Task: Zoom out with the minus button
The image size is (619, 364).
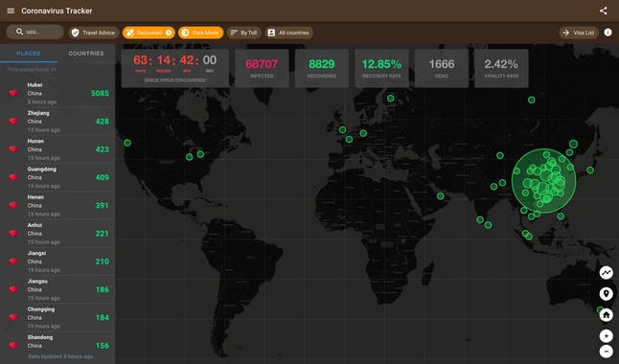Action: (606, 351)
